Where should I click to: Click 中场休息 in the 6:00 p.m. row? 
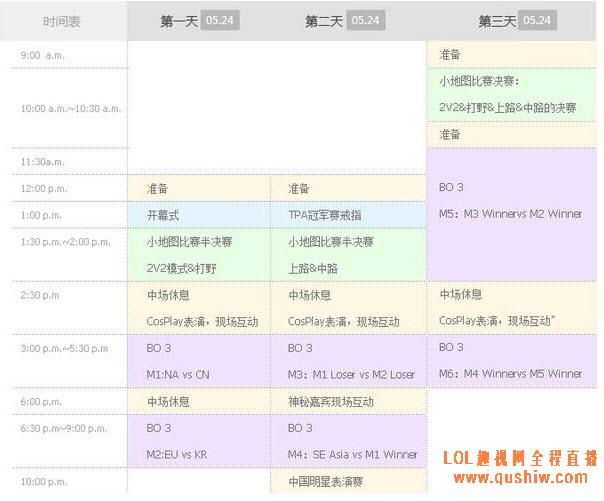click(x=168, y=402)
